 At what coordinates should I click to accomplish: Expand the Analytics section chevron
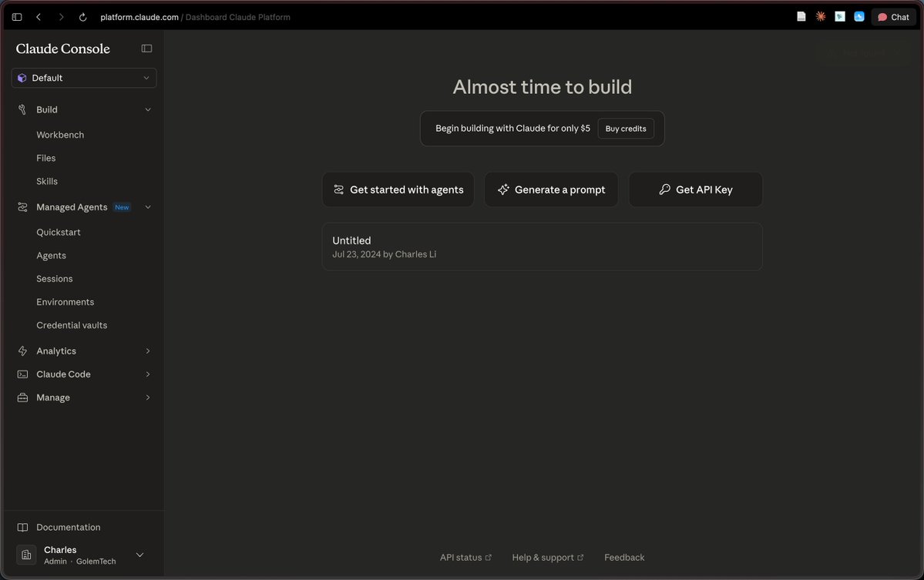148,351
